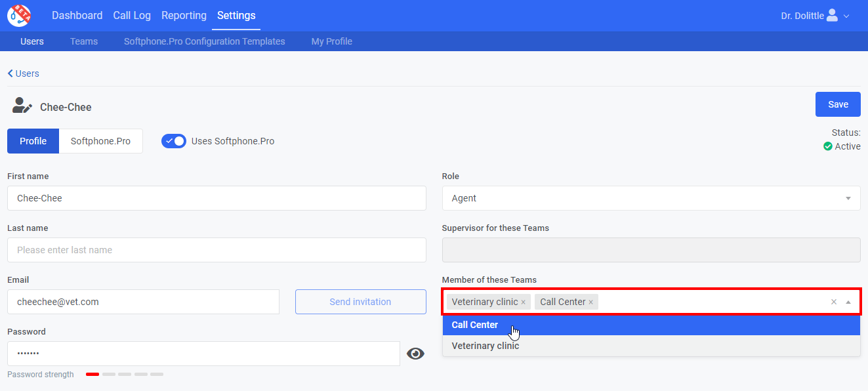This screenshot has height=391, width=868.
Task: Switch to the Teams subtab
Action: tap(84, 41)
